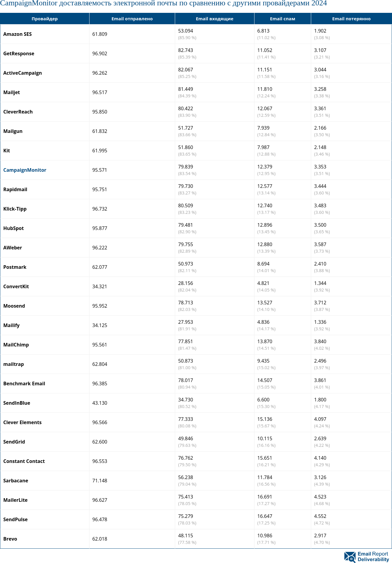Click the page title about CampaignMonitor deliverability
The width and height of the screenshot is (392, 563).
[x=163, y=3]
